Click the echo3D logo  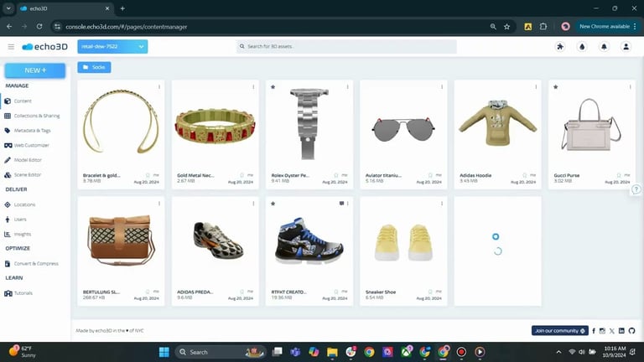[44, 47]
